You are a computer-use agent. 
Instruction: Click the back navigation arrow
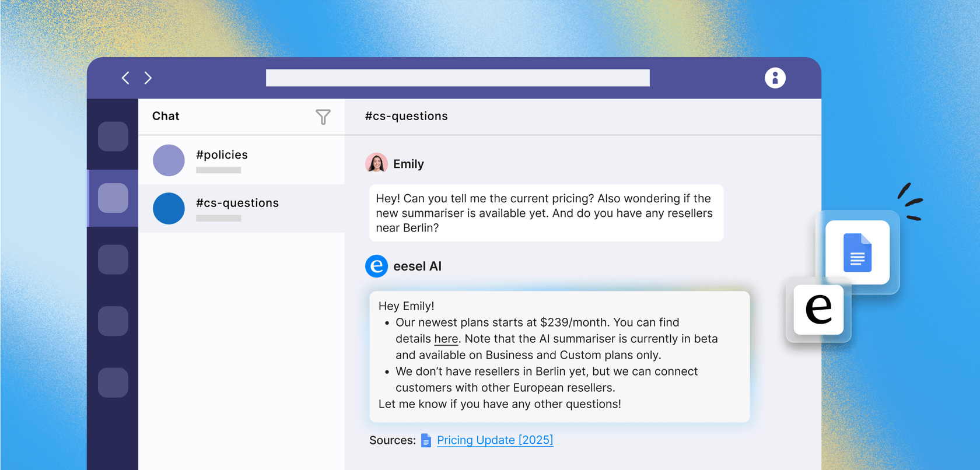point(125,78)
